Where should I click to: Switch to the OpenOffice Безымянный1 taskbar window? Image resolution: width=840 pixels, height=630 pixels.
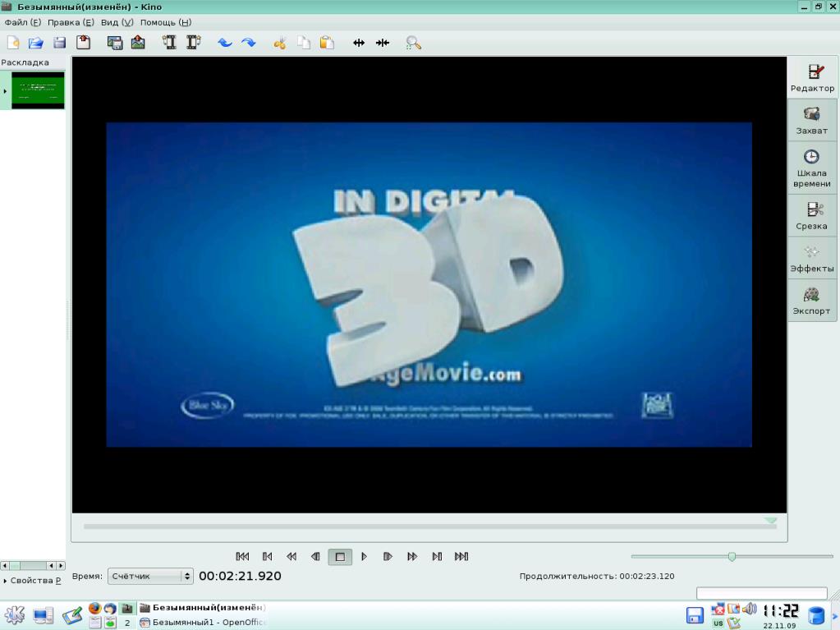[203, 623]
